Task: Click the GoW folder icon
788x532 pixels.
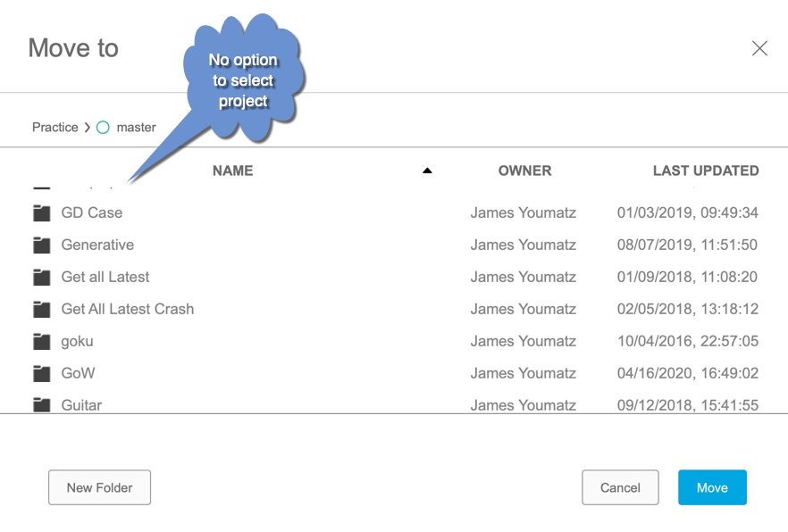Action: pos(41,373)
